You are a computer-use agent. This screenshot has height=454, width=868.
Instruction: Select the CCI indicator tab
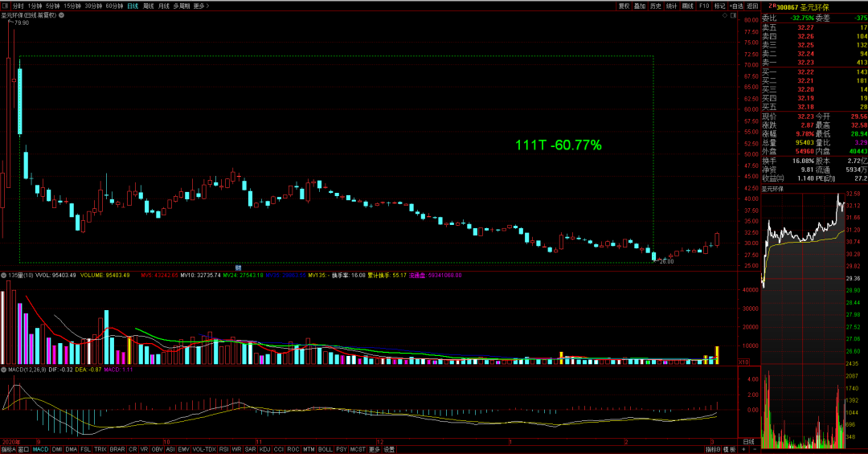tap(279, 449)
